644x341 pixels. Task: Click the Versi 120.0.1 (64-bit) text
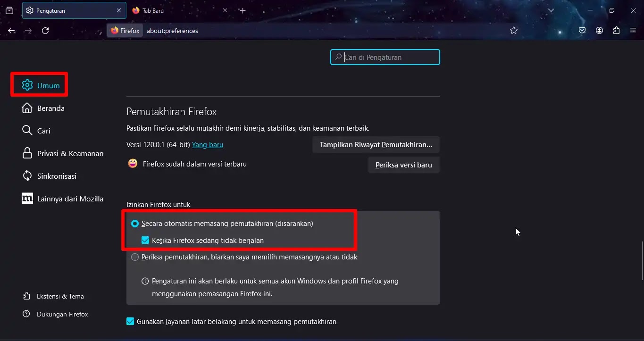pos(158,145)
